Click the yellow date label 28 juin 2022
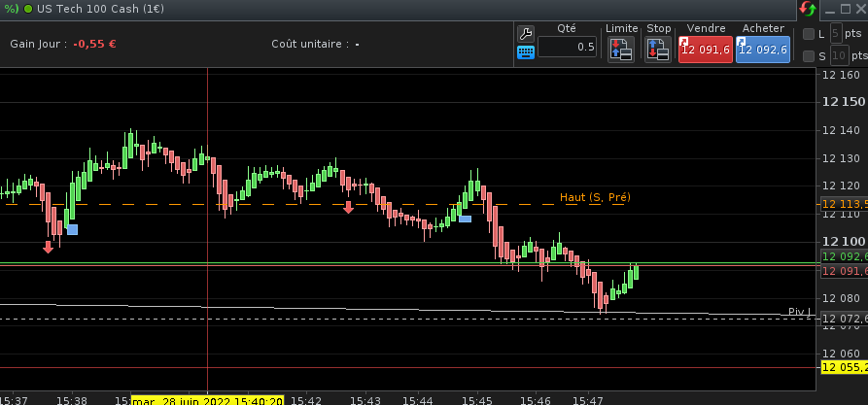This screenshot has height=405, width=868. point(208,400)
